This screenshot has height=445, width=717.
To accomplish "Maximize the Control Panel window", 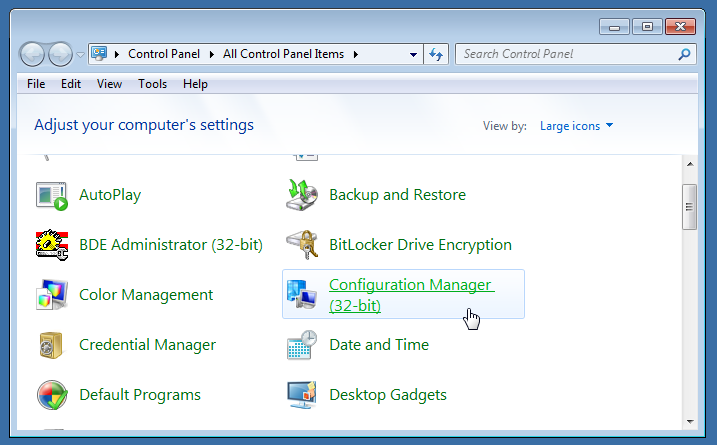I will (647, 27).
